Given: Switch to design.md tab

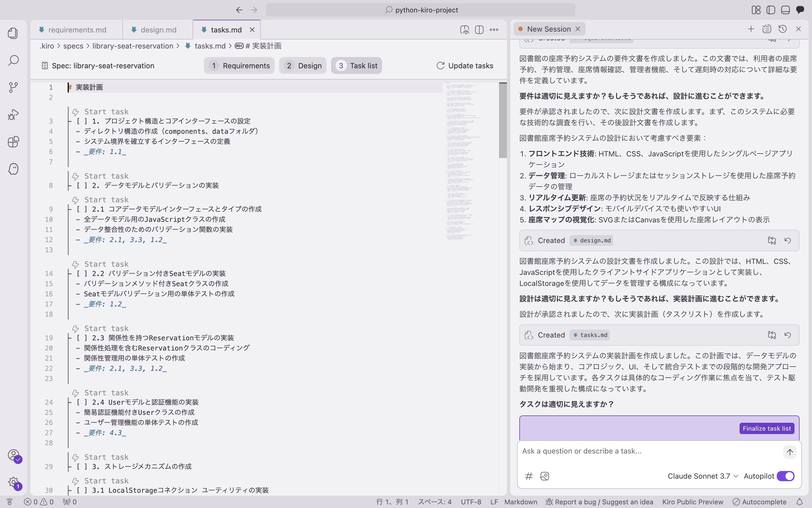Looking at the screenshot, I should [158, 30].
